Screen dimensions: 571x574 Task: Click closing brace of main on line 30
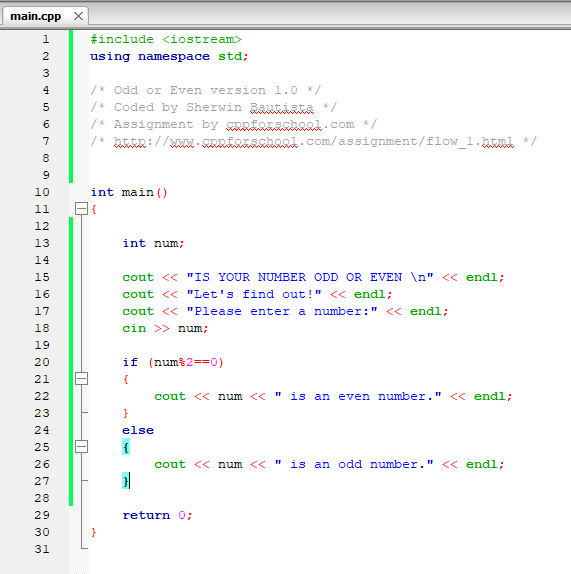(x=94, y=532)
